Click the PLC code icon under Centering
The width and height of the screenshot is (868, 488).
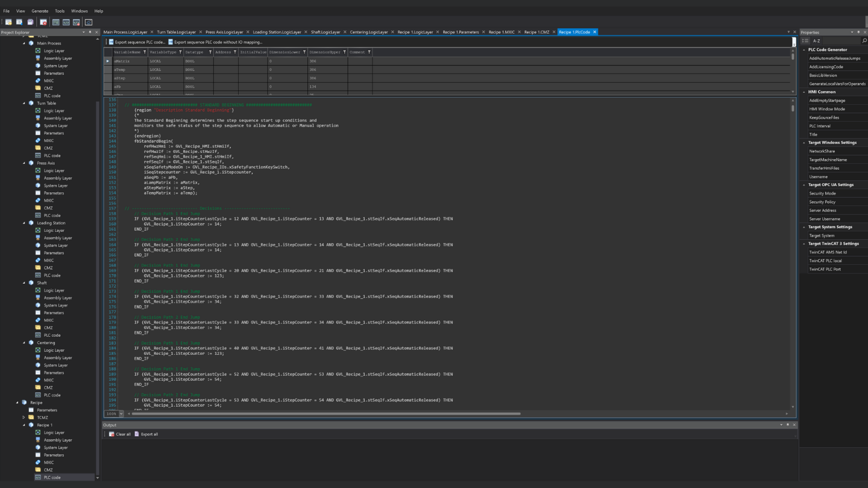point(38,395)
